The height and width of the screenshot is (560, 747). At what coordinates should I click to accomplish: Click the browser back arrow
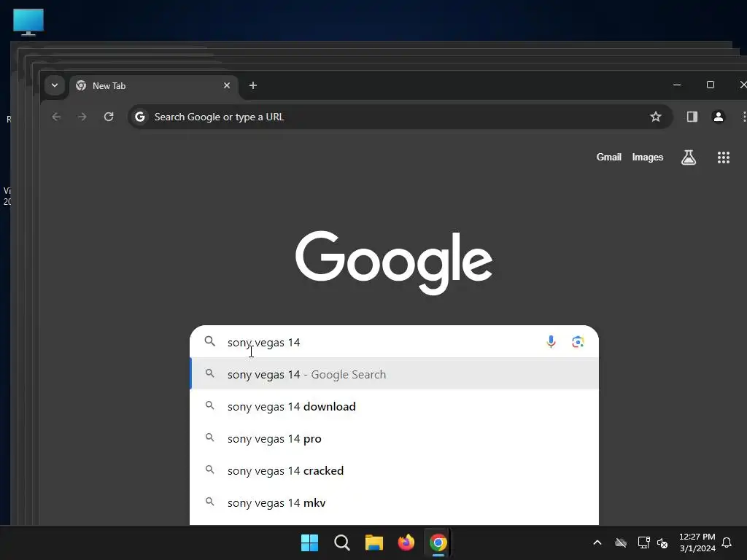point(56,117)
